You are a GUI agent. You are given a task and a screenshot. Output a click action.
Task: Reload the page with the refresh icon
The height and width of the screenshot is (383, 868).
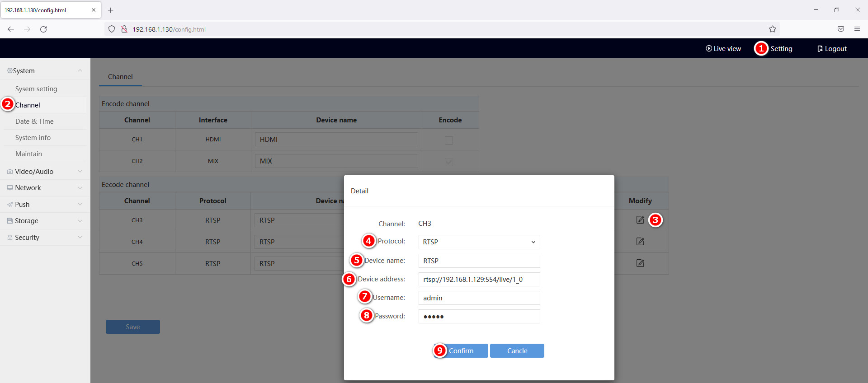pos(43,29)
